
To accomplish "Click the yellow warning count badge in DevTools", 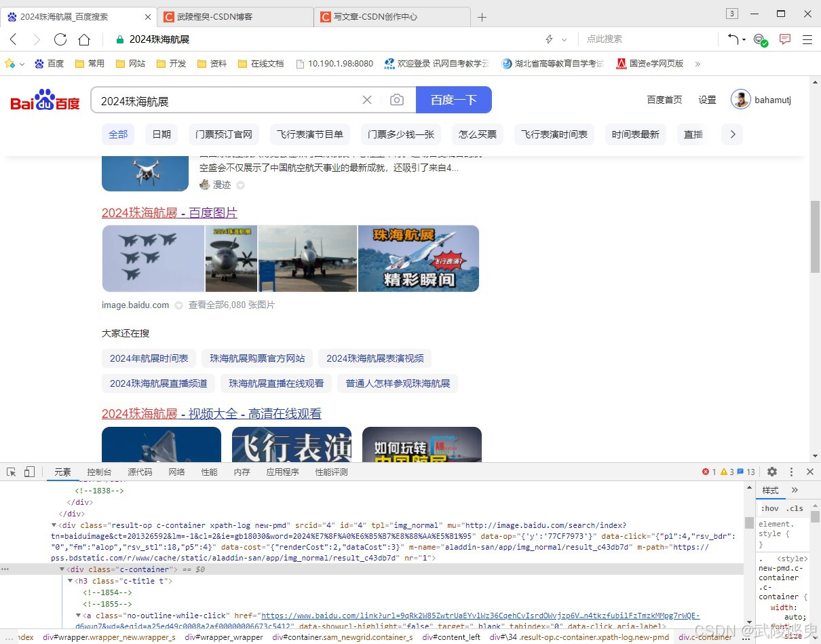I will click(727, 472).
